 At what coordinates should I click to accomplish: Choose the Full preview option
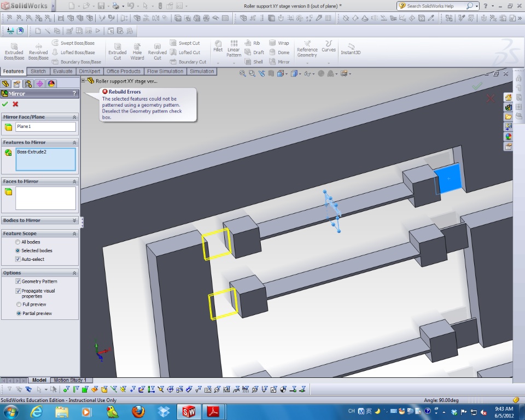(19, 305)
